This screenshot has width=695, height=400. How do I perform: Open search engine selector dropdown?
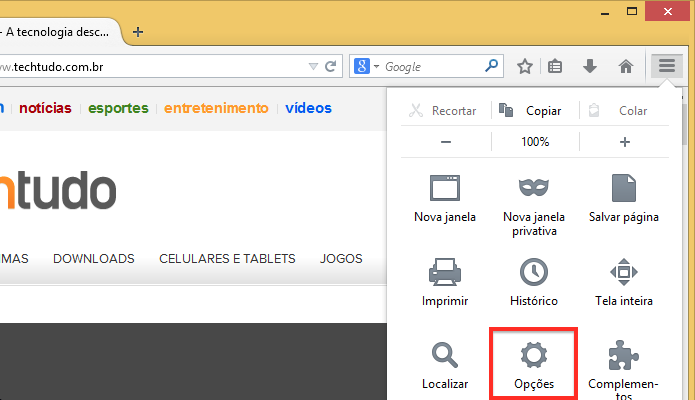(367, 67)
